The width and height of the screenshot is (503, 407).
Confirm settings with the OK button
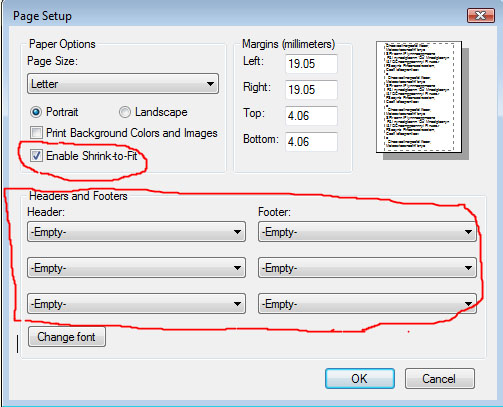coord(360,379)
